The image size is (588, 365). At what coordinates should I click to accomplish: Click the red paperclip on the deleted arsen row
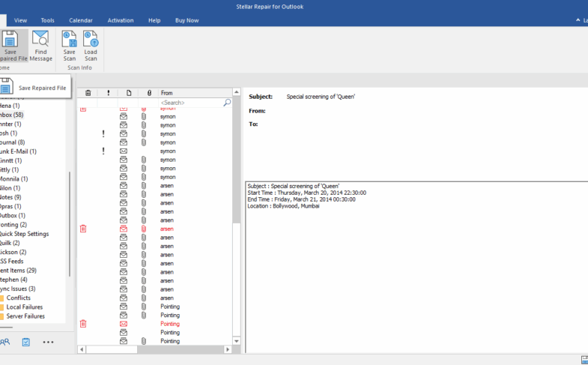(144, 229)
